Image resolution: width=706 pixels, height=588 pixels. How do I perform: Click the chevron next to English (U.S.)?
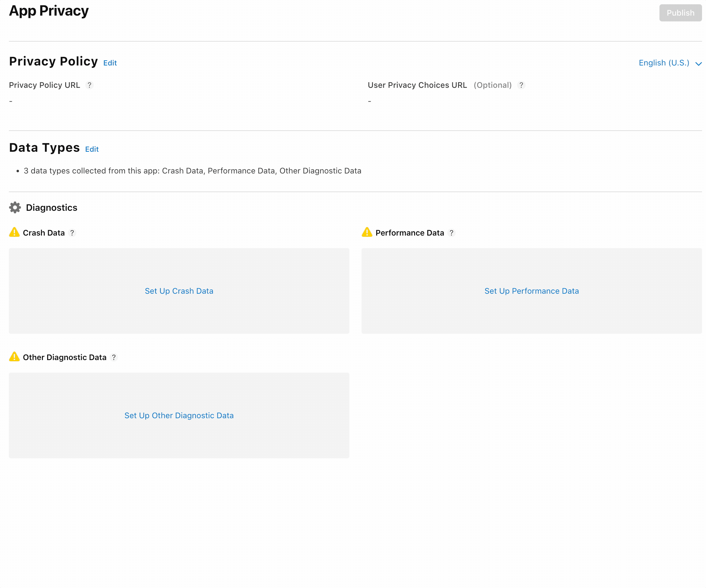tap(698, 64)
